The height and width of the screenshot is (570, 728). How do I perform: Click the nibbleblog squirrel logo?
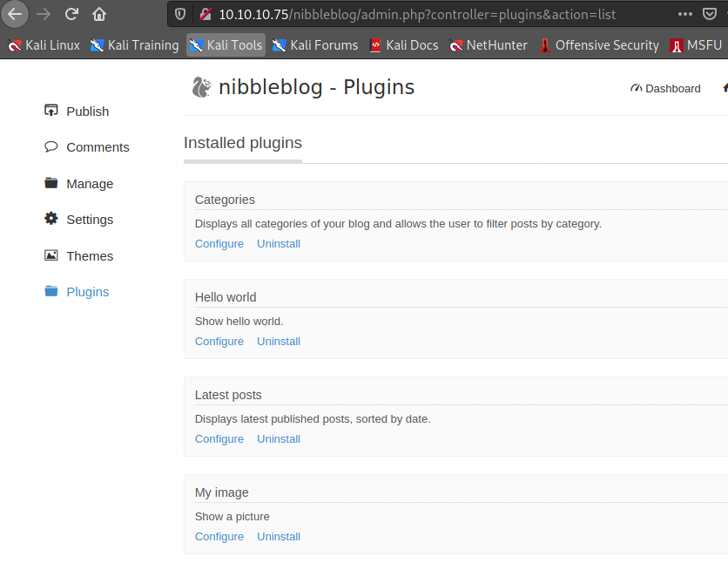pyautogui.click(x=201, y=87)
